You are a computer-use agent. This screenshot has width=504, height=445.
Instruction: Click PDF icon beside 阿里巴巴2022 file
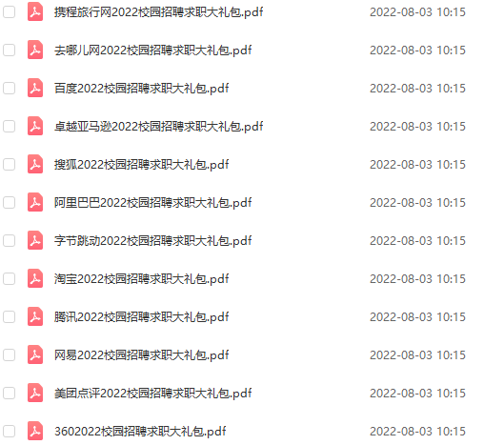[x=35, y=202]
